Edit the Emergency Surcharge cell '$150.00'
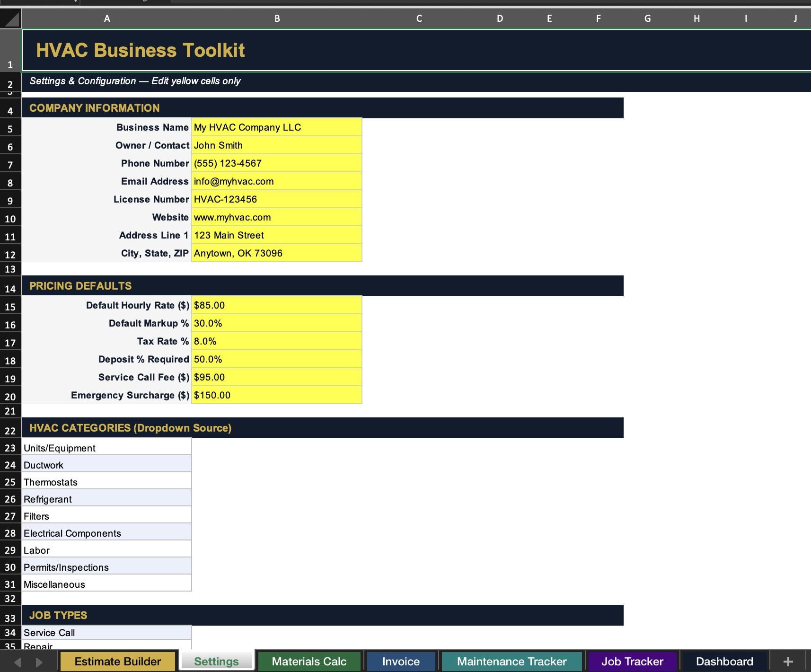 coord(277,395)
